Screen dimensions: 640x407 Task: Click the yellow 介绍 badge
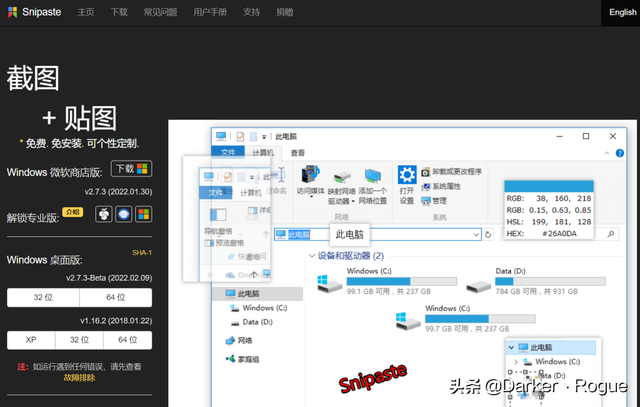(73, 212)
